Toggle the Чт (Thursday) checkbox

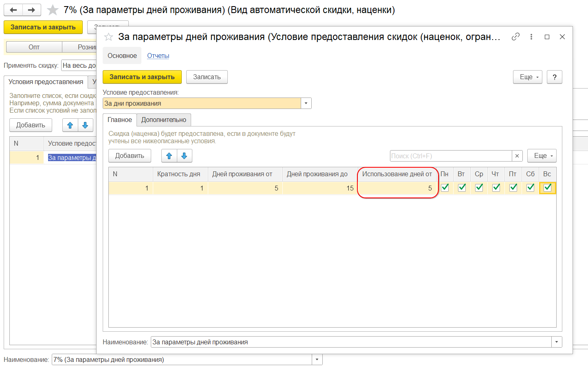(496, 188)
